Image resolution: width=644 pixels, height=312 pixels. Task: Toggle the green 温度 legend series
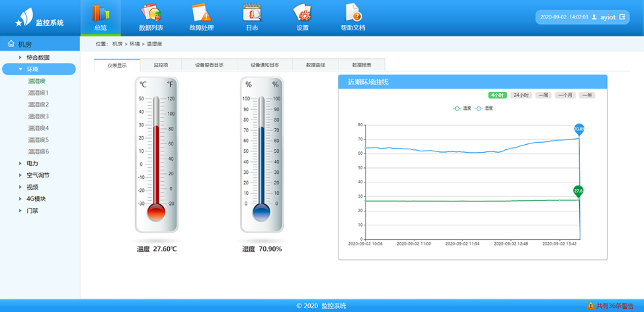pos(462,108)
